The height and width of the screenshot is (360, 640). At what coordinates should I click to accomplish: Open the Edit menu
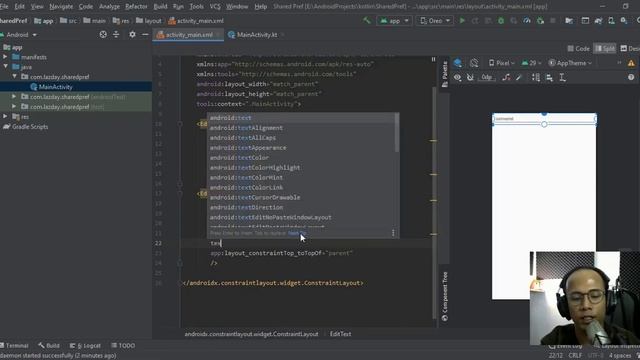pyautogui.click(x=20, y=7)
